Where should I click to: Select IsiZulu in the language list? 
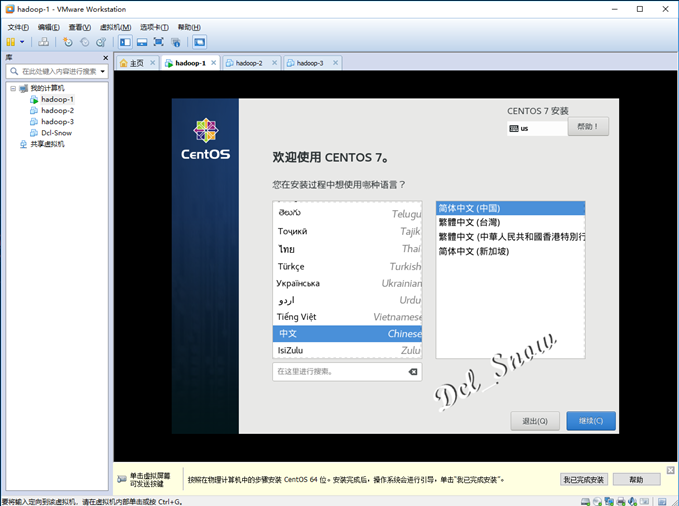tap(348, 350)
